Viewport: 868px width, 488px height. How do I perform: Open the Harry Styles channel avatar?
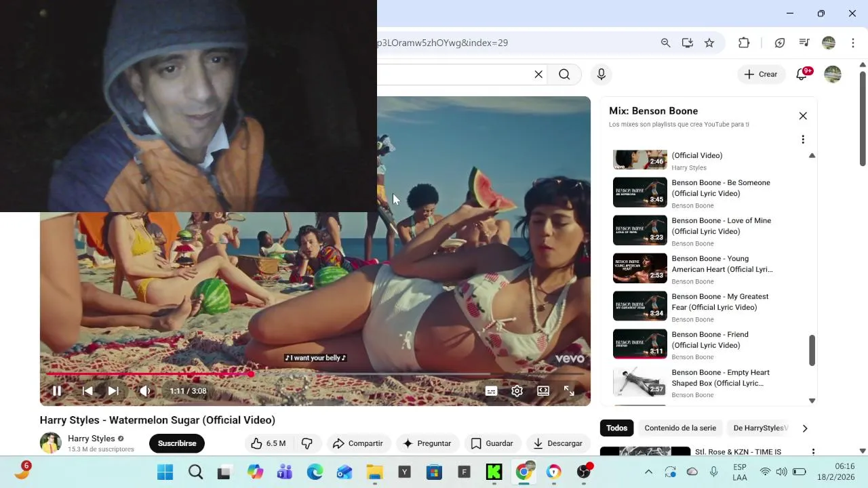click(x=51, y=443)
